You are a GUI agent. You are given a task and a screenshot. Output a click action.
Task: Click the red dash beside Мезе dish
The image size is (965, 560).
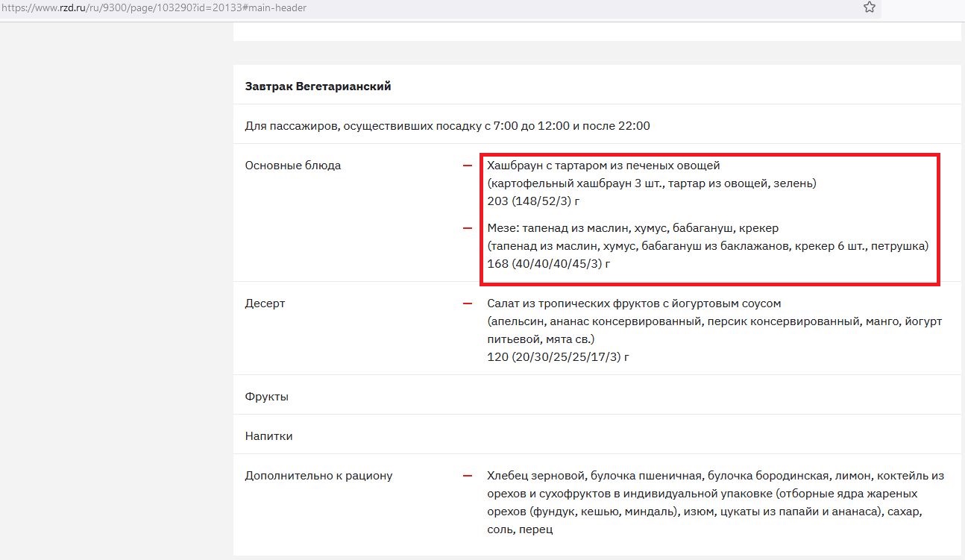point(468,228)
